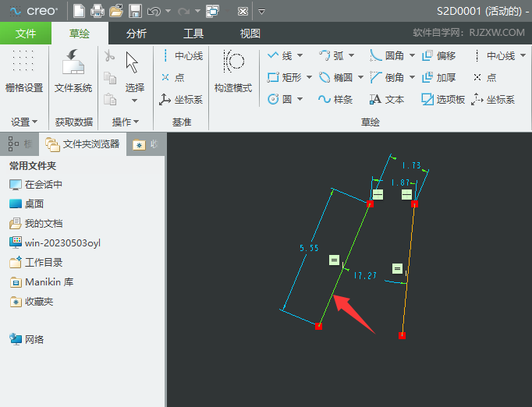The height and width of the screenshot is (407, 532).
Task: Switch to the Tools (工具) ribbon tab
Action: click(x=193, y=34)
